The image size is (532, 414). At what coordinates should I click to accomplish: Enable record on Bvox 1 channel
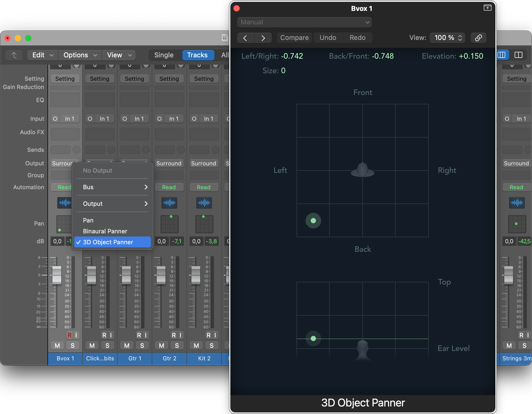(70, 335)
